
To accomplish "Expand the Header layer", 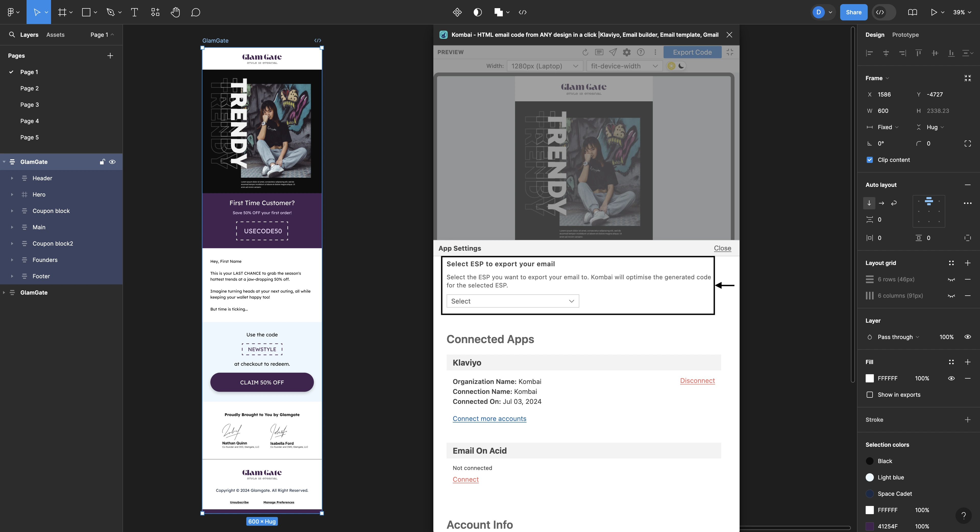I will point(12,178).
